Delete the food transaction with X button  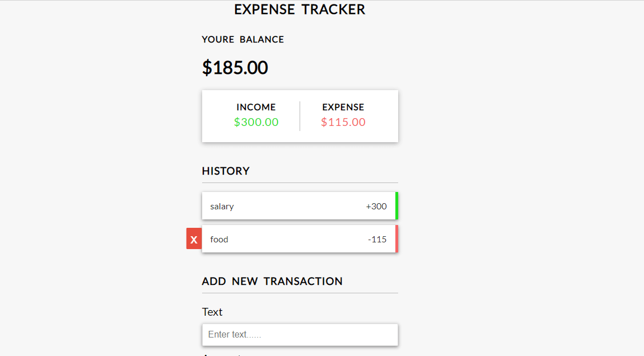194,239
